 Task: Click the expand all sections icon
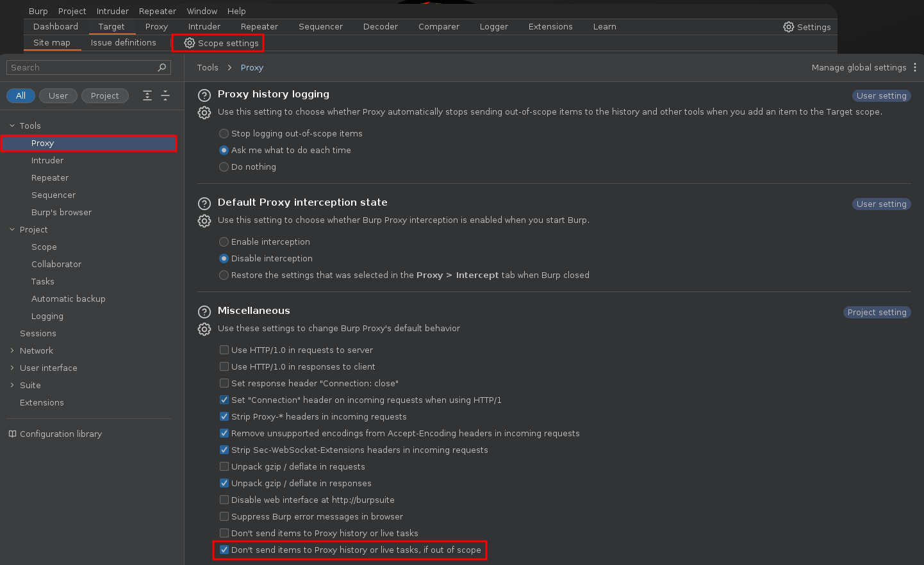tap(147, 95)
